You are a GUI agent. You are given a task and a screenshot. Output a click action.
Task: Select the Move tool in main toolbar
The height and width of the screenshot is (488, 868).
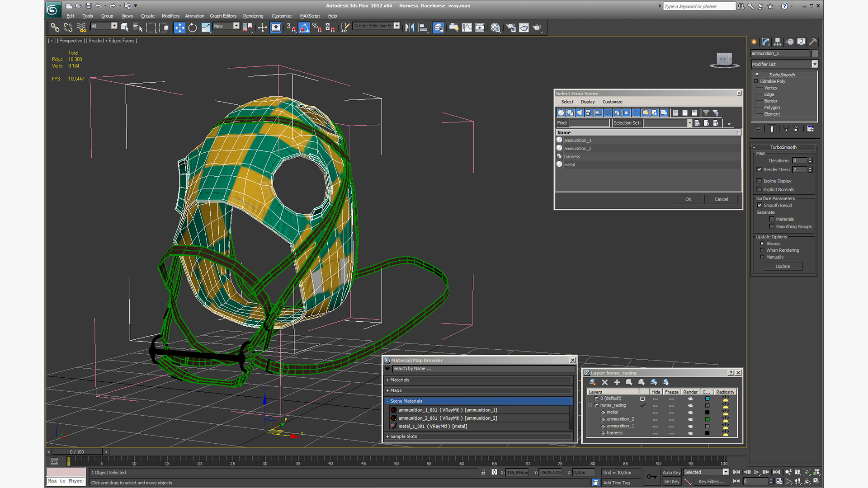click(179, 28)
